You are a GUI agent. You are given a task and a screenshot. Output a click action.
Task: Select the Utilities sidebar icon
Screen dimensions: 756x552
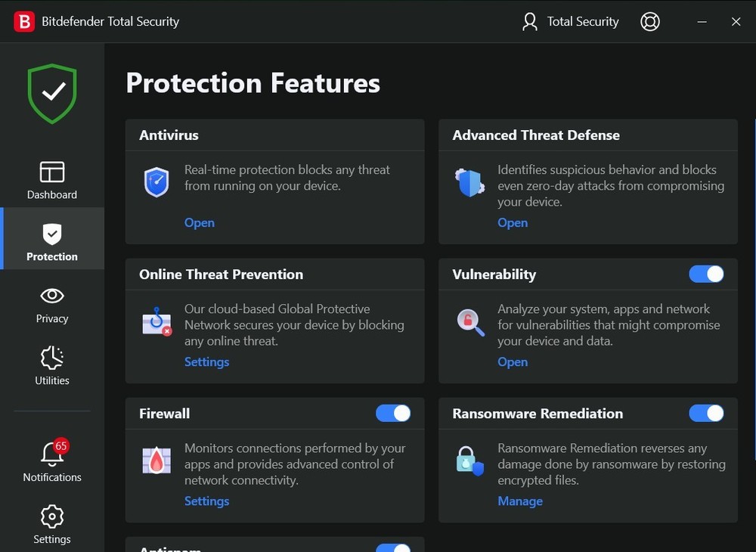click(51, 367)
